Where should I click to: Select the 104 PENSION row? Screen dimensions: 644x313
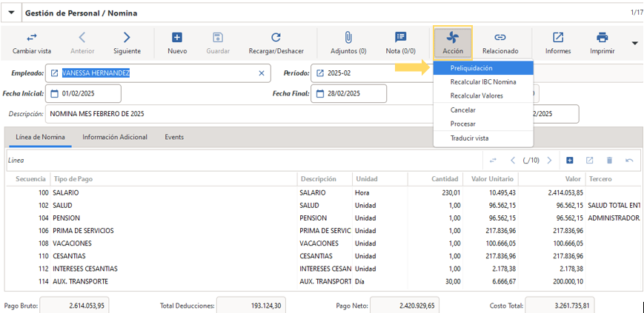324,218
